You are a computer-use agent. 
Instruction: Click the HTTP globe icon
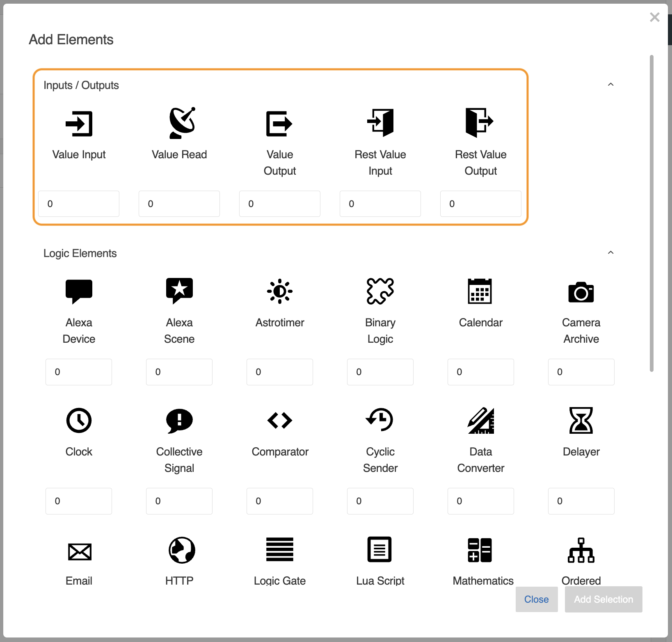(182, 550)
